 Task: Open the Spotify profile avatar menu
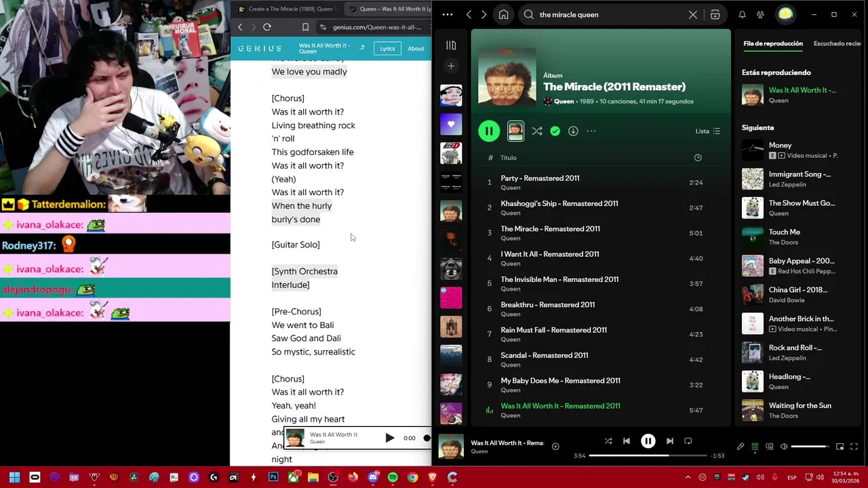785,14
